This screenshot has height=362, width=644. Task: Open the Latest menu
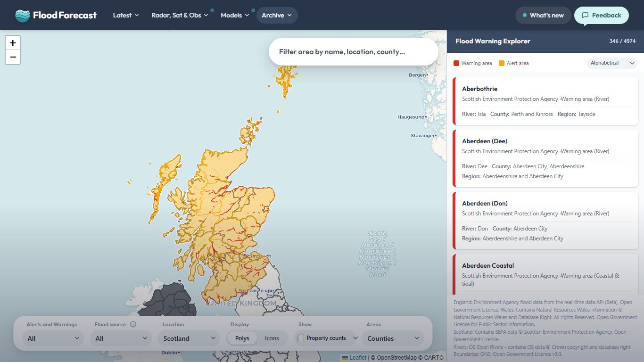pos(126,15)
